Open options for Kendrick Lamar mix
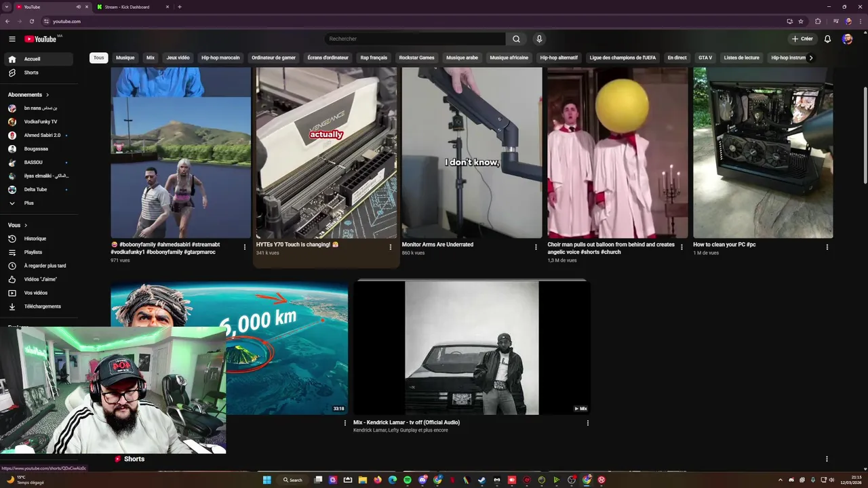This screenshot has height=488, width=868. tap(587, 423)
